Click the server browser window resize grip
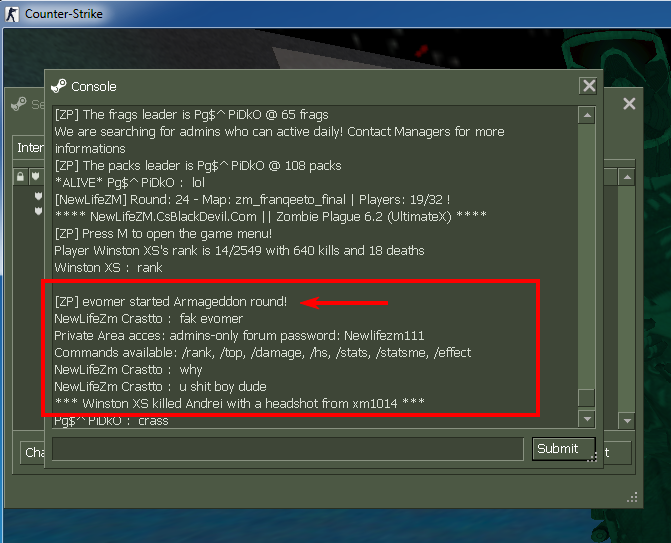671x543 pixels. click(632, 497)
